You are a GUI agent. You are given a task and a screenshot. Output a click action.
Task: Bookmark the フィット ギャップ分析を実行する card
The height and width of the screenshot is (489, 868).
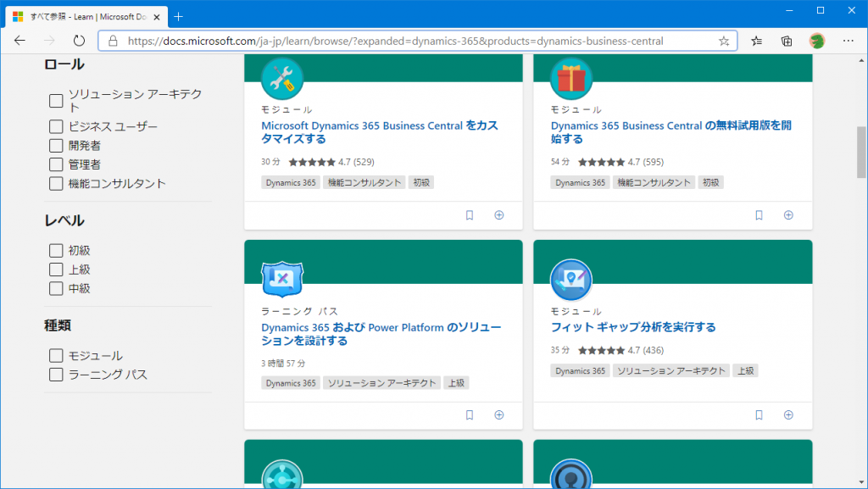759,415
